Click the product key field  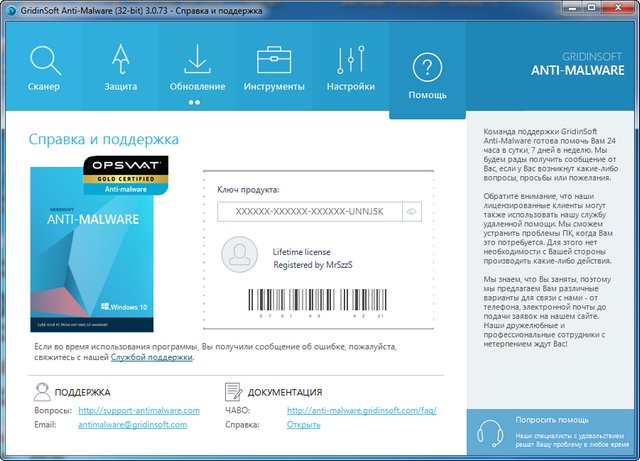click(309, 212)
